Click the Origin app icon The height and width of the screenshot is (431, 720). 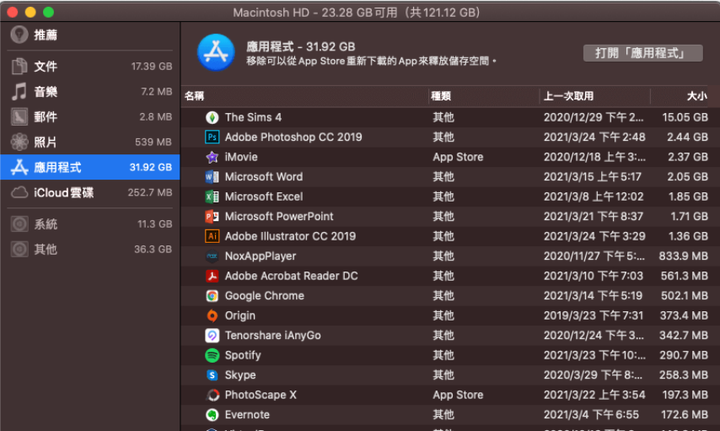[212, 315]
